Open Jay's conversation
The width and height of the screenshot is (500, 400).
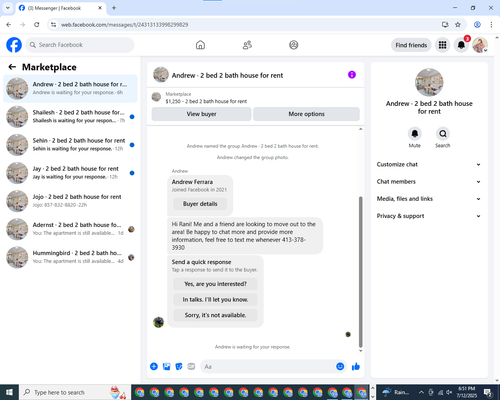coord(70,173)
